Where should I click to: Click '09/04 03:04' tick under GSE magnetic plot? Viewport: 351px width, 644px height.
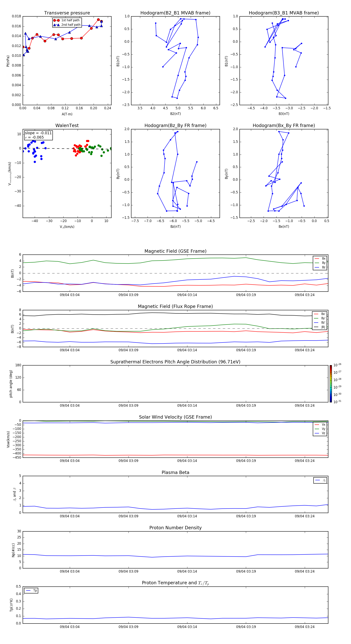[70, 295]
